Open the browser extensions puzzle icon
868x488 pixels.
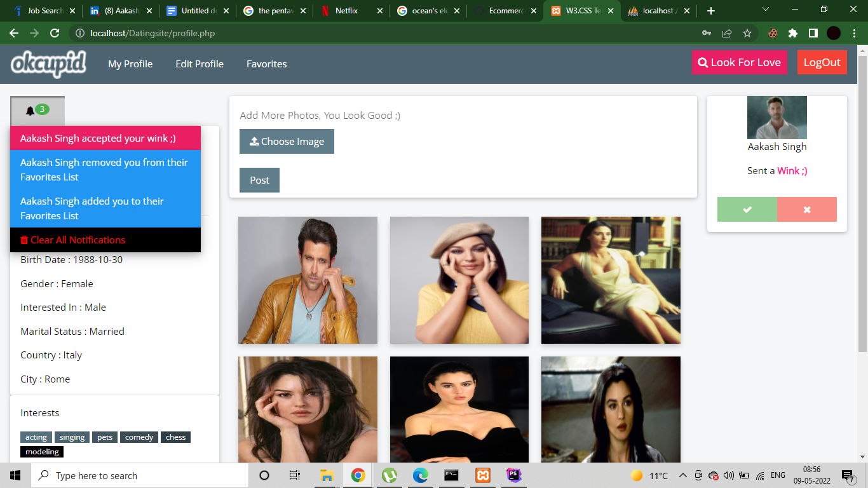[793, 32]
